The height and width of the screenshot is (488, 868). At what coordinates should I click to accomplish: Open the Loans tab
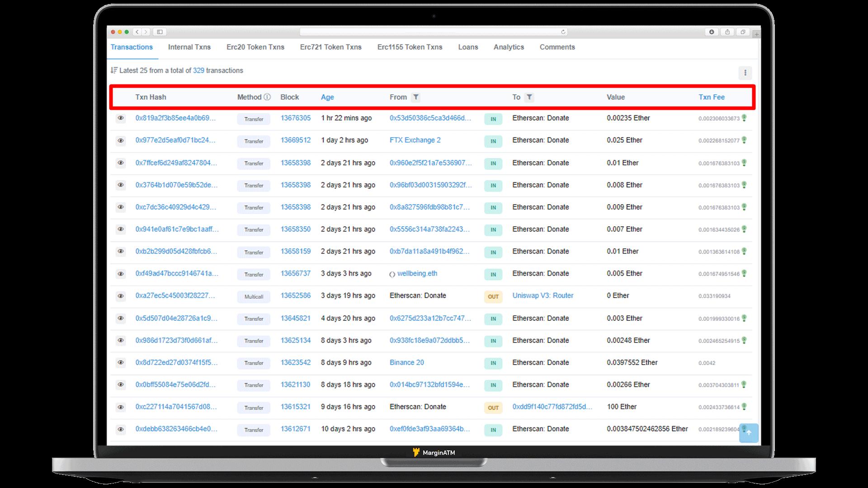point(468,47)
